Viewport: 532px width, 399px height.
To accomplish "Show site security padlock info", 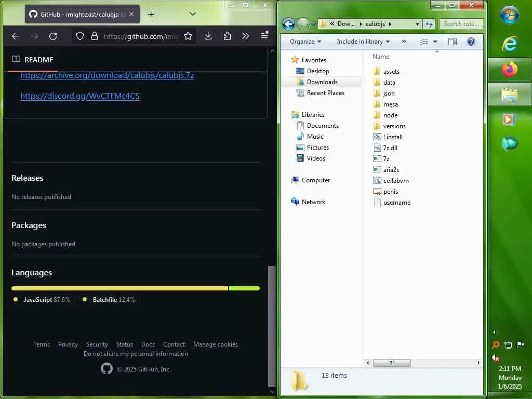I will (x=95, y=36).
